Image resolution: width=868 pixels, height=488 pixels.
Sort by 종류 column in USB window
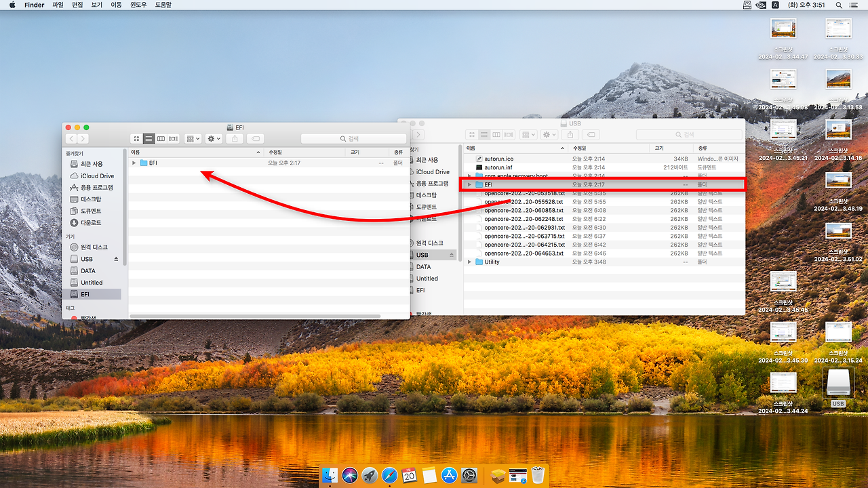point(719,148)
